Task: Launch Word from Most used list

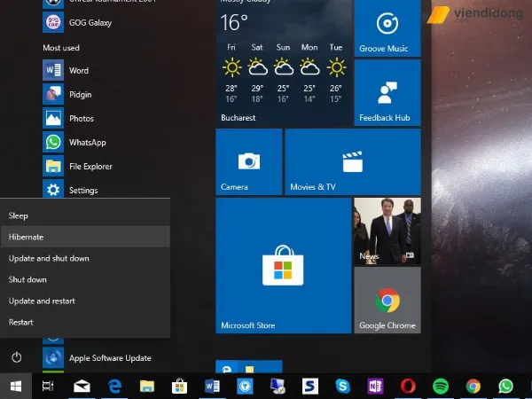Action: (66, 70)
